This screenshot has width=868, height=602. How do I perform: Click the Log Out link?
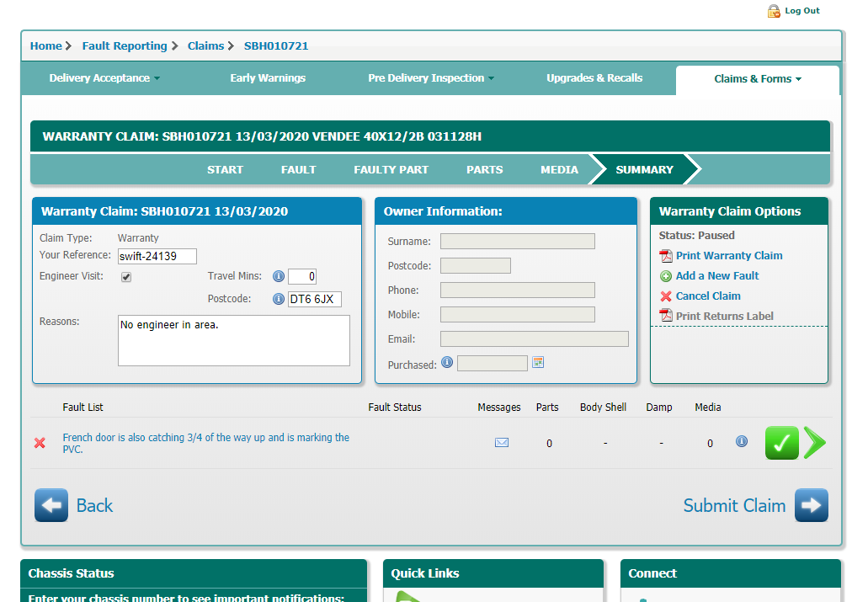coord(802,10)
